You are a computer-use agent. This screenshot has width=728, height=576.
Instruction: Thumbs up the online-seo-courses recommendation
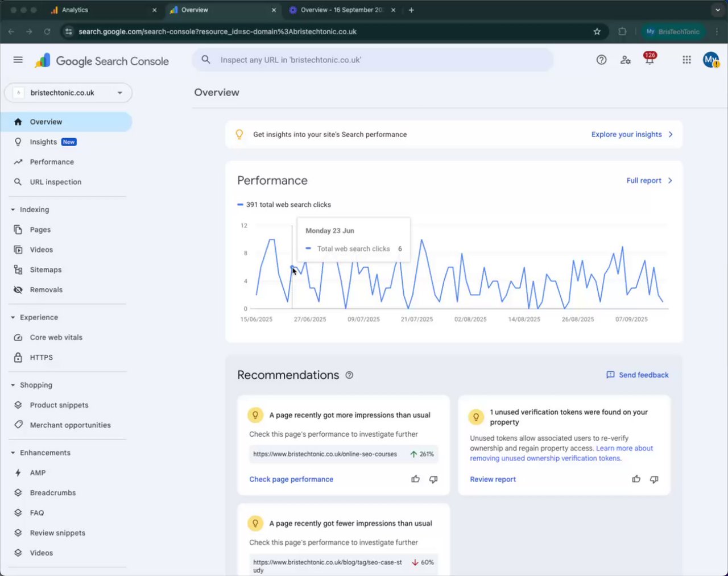[x=416, y=479]
